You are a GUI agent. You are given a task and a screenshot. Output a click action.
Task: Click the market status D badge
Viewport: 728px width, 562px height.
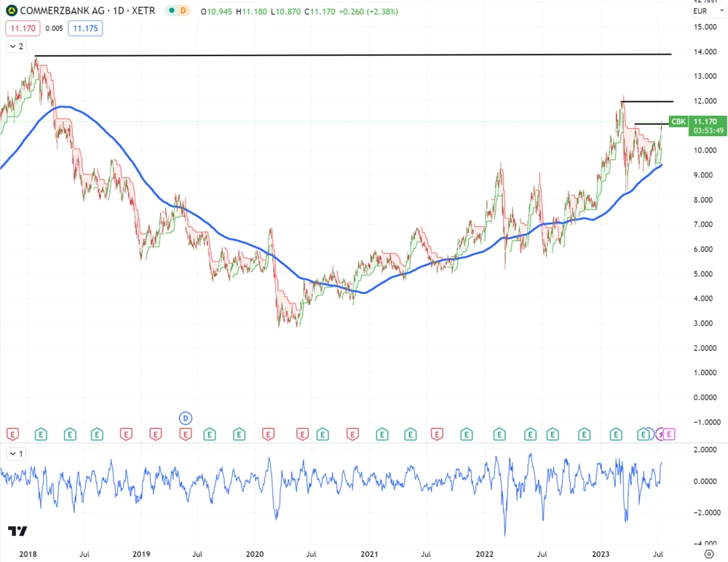pyautogui.click(x=183, y=12)
